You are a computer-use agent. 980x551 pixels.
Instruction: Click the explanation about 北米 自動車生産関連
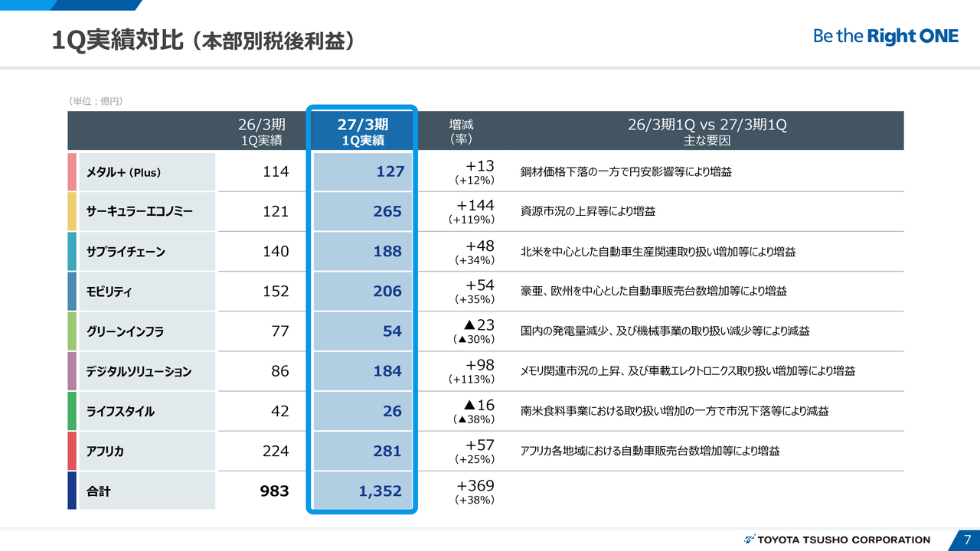pos(658,252)
